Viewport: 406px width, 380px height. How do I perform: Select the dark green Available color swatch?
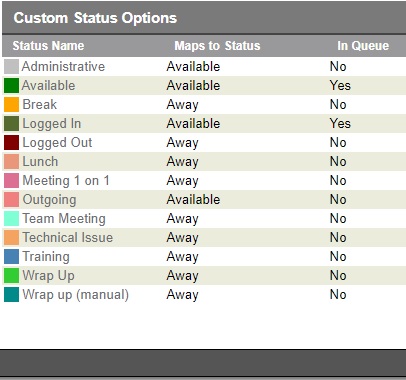point(11,85)
